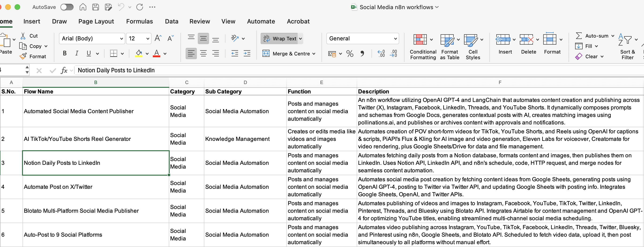Open the more commands ellipsis
This screenshot has width=644, height=247.
(x=152, y=7)
